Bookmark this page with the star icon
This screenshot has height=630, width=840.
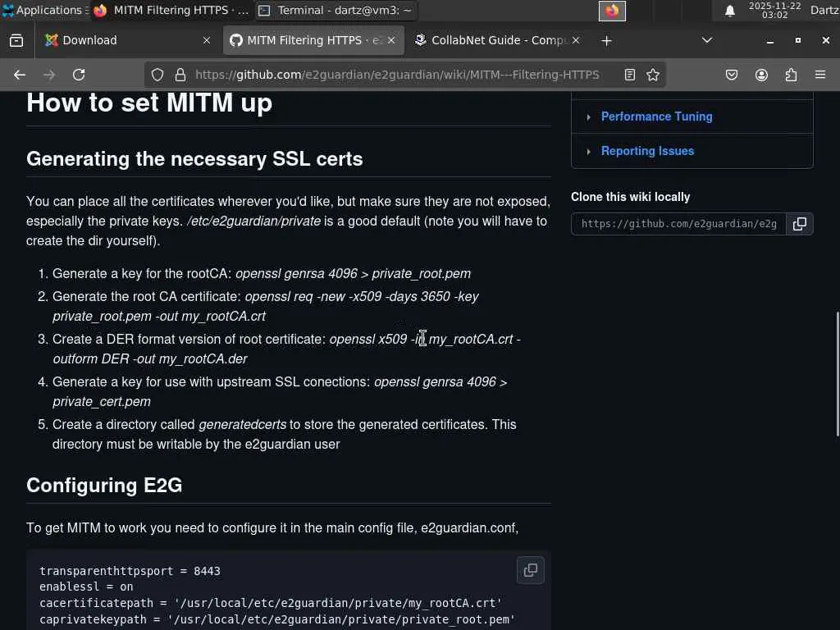[653, 75]
